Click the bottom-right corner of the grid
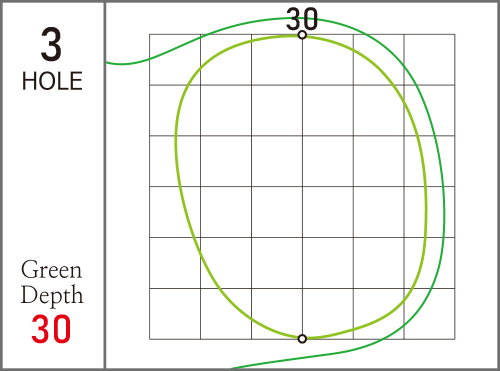The width and height of the screenshot is (500, 371). click(455, 339)
